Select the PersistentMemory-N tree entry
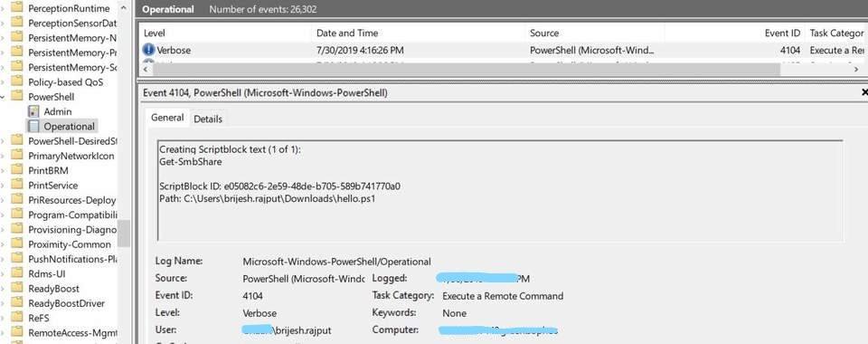 72,38
